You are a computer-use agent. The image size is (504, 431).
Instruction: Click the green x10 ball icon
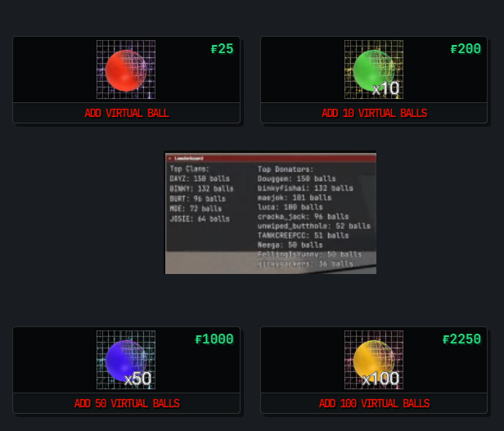coord(374,70)
